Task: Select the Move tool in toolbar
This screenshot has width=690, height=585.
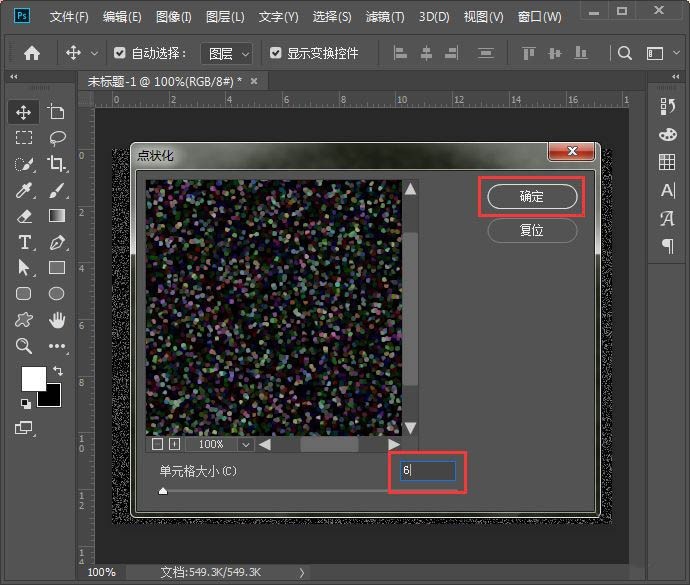Action: [24, 112]
